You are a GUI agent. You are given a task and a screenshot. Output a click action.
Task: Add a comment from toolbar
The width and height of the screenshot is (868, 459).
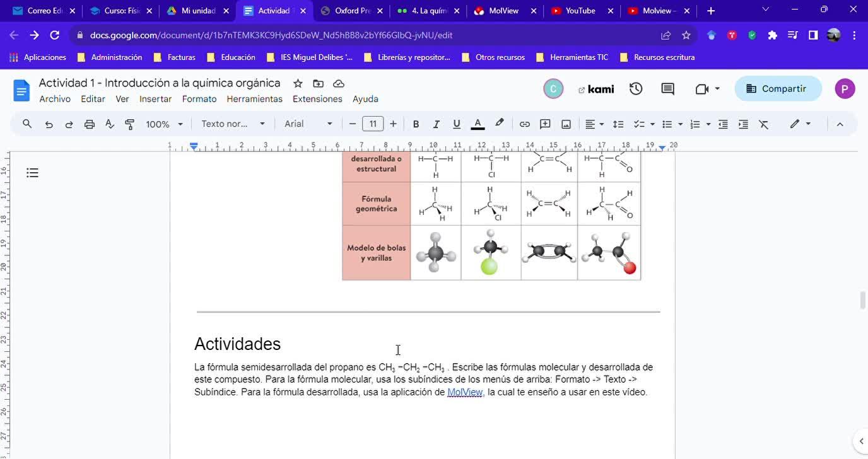[x=545, y=124]
